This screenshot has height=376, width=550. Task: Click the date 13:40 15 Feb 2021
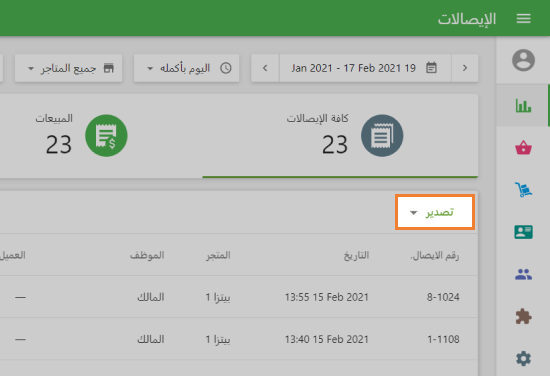point(327,339)
